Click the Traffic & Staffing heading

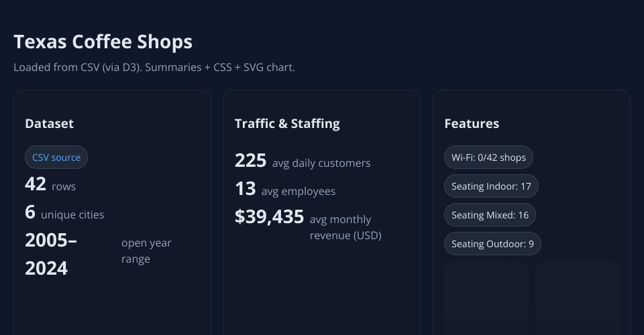point(287,123)
